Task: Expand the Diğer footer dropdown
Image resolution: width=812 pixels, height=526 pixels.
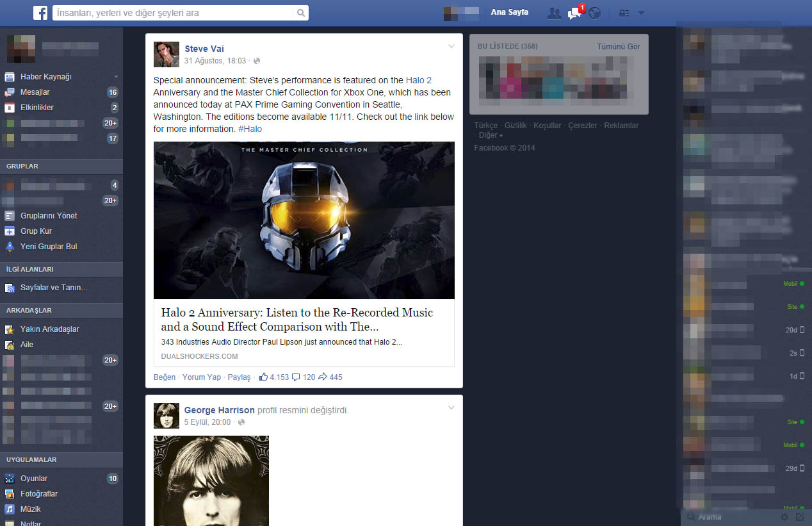Action: pos(491,135)
